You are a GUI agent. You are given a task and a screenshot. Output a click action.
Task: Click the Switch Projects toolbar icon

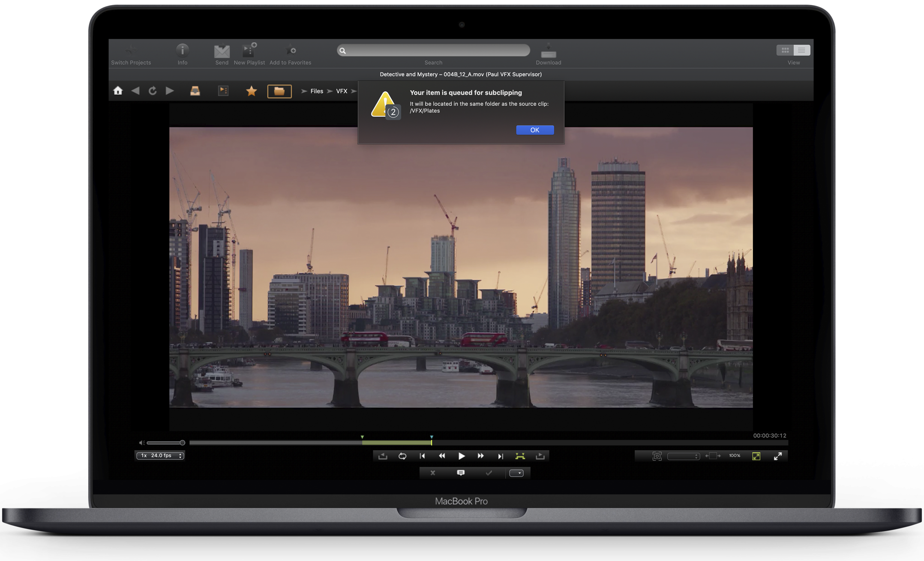[131, 51]
